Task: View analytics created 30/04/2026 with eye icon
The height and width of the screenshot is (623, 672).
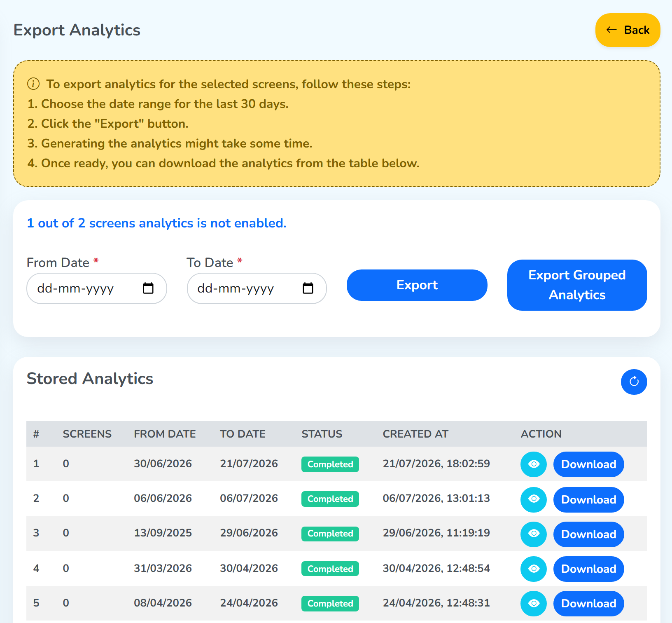Action: tap(534, 569)
